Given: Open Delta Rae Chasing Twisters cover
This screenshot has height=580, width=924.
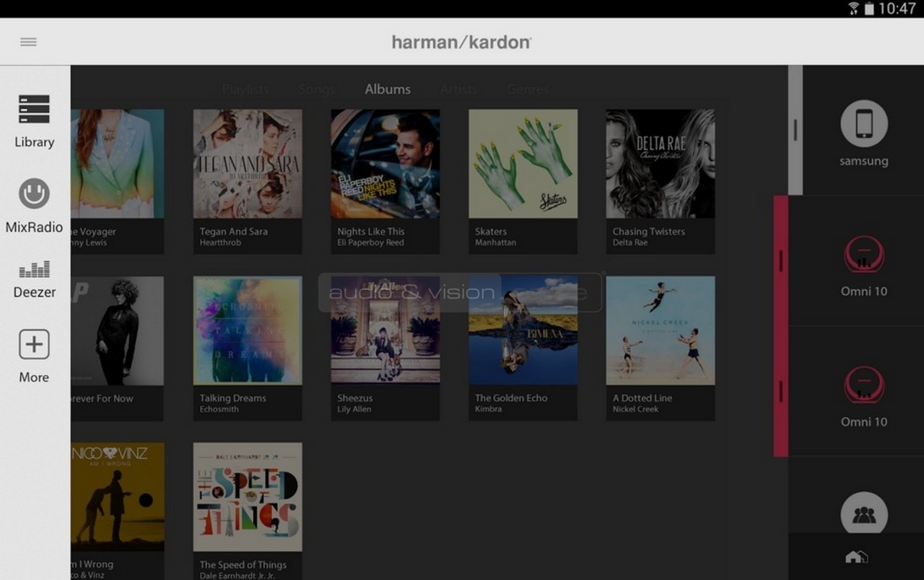Looking at the screenshot, I should pos(661,164).
